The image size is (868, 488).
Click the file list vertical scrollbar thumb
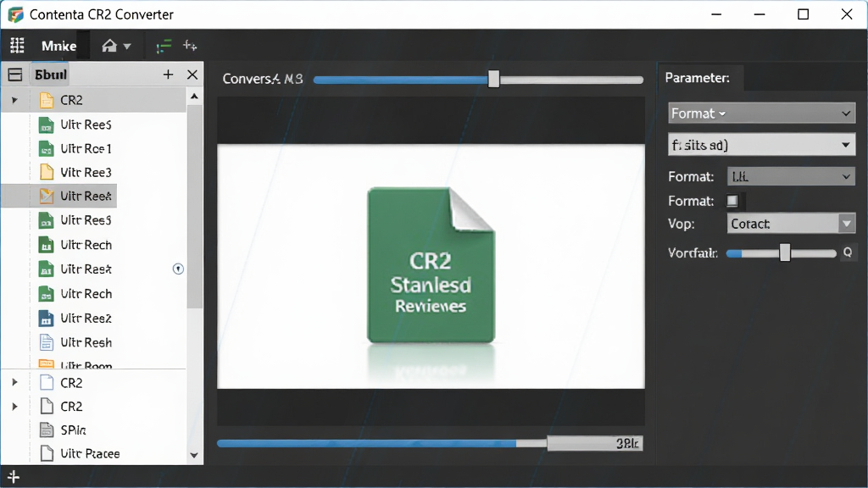[x=195, y=206]
